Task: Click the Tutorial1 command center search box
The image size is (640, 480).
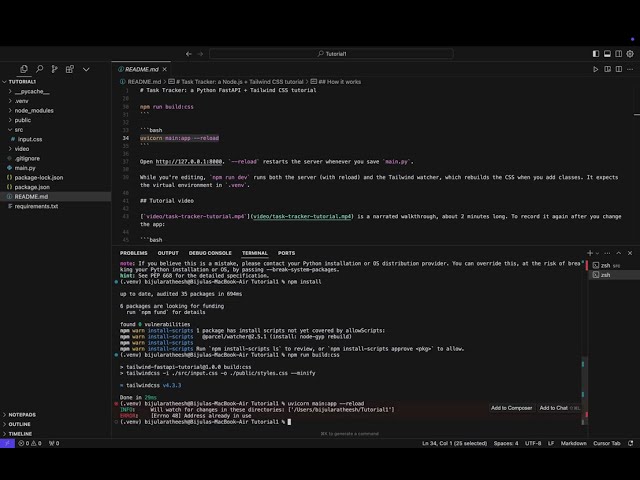Action: [x=331, y=54]
